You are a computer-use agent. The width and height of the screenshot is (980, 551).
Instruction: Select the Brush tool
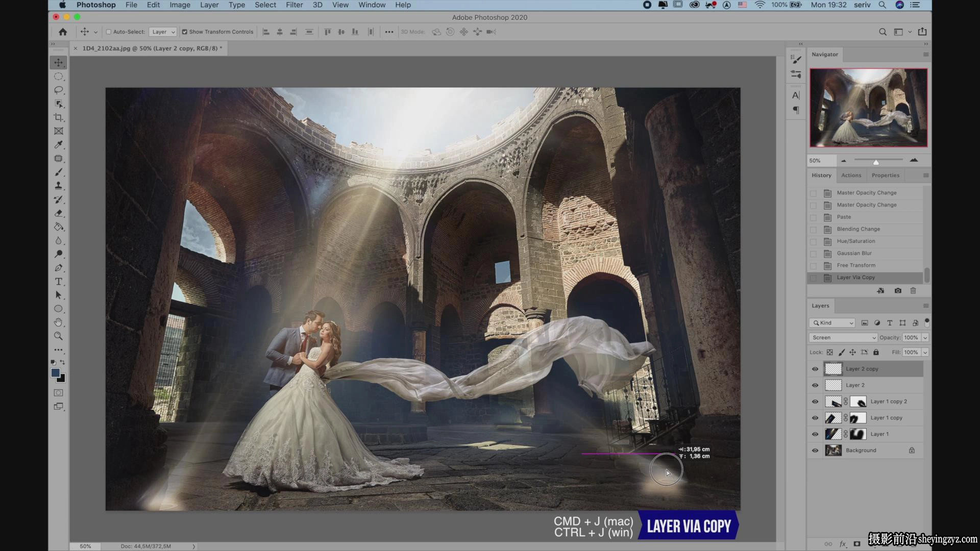pos(59,172)
